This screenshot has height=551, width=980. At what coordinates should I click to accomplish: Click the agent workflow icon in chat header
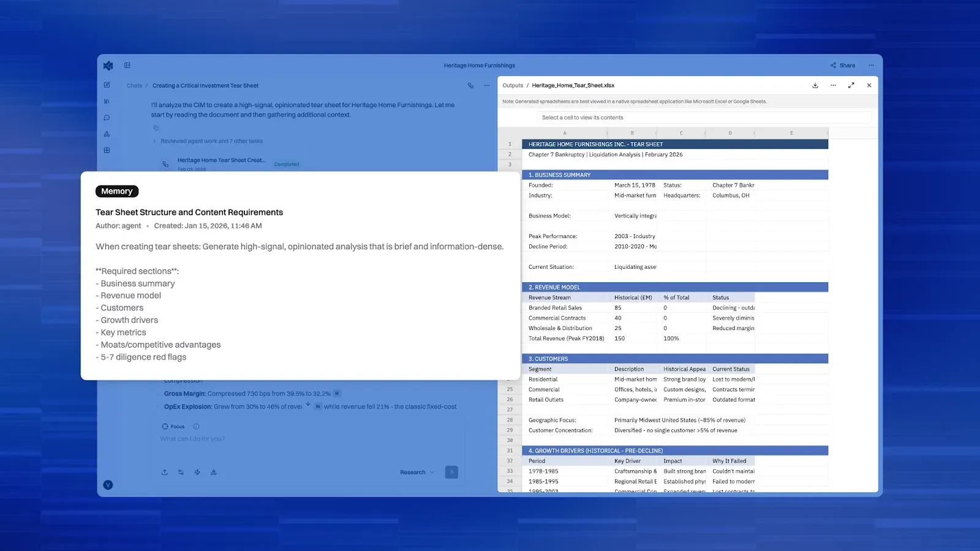(x=470, y=86)
